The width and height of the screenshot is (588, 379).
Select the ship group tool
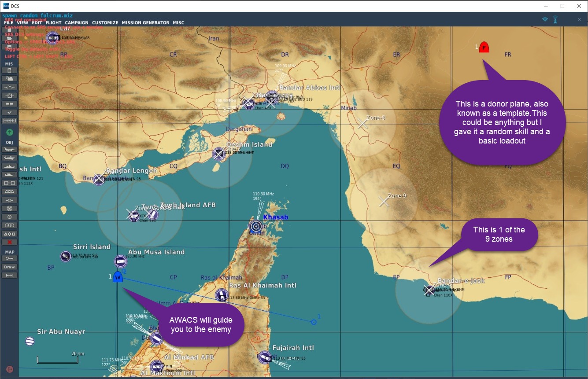[x=9, y=166]
